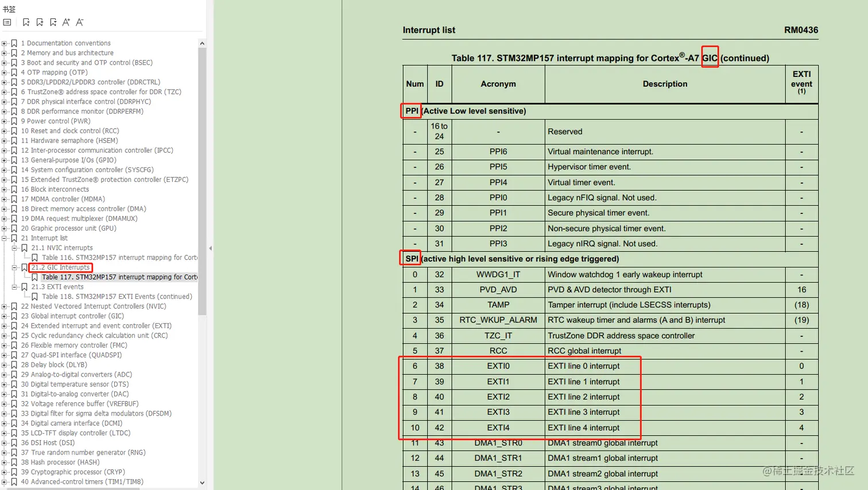Click bookmark icon of Table 118 entry

tap(35, 297)
